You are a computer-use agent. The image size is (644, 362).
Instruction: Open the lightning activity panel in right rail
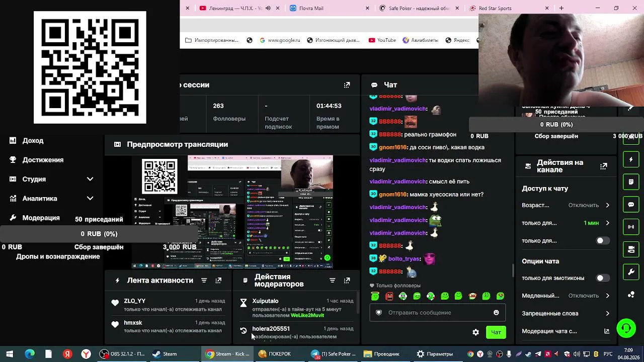[x=631, y=159]
